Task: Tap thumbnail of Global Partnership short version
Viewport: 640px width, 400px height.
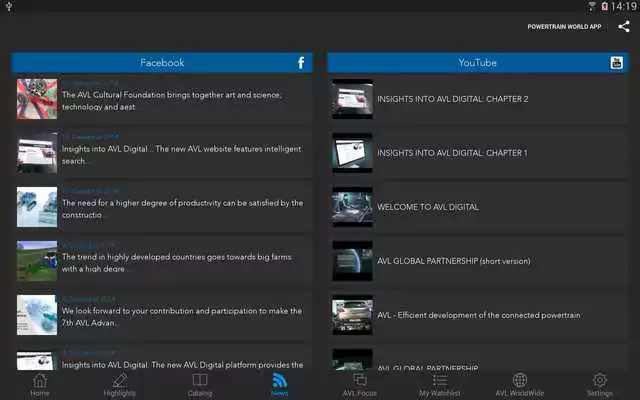Action: (x=352, y=261)
